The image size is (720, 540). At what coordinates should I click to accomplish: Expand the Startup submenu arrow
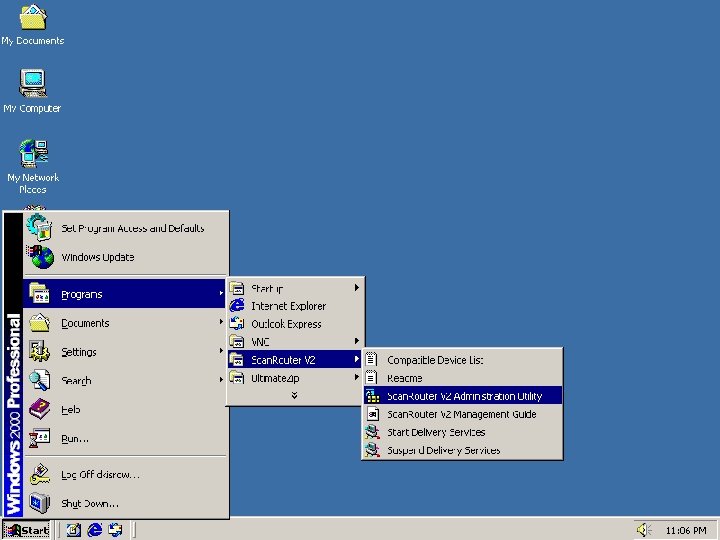pos(357,287)
